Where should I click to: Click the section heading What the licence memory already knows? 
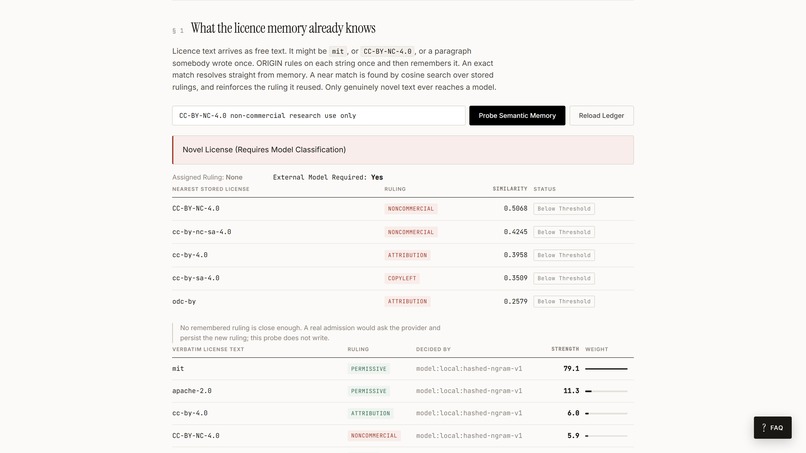click(x=283, y=28)
